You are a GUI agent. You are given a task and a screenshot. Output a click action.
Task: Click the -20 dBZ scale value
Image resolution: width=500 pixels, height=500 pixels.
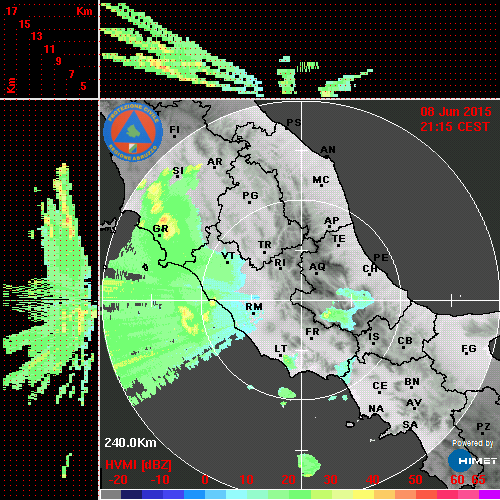coord(118,480)
